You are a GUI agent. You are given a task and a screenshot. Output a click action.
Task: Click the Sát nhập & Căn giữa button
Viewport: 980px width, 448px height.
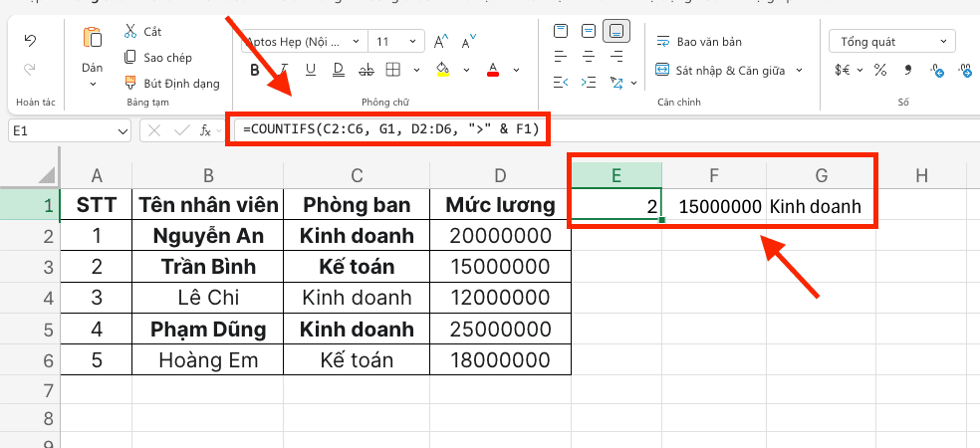tap(721, 70)
